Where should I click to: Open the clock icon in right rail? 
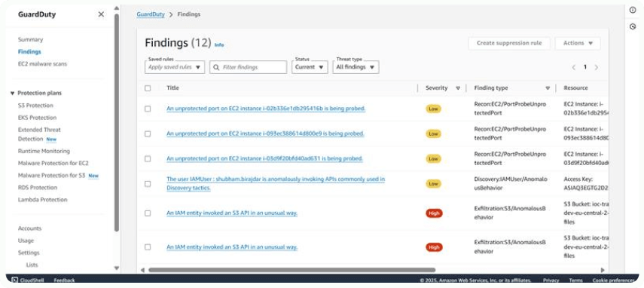pyautogui.click(x=633, y=26)
